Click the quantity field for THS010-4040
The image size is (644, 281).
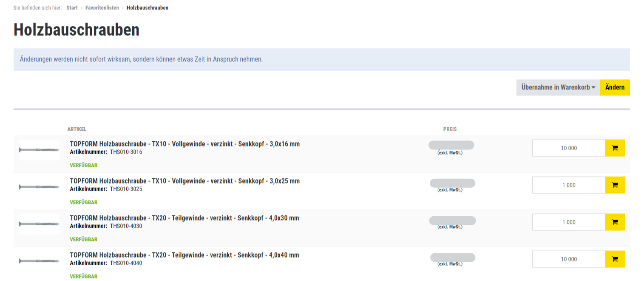tap(568, 259)
